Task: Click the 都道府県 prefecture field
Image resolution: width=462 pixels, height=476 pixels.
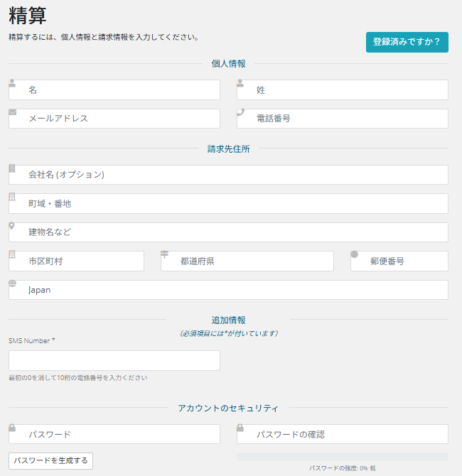Action: (x=247, y=261)
